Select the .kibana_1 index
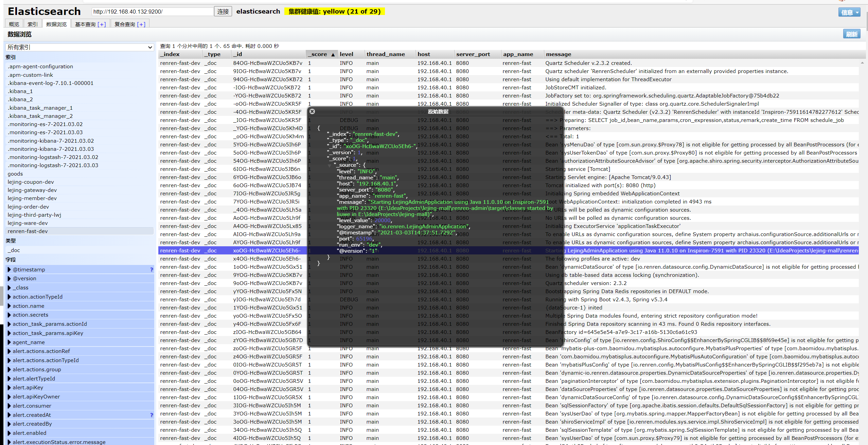The height and width of the screenshot is (445, 868). point(80,91)
